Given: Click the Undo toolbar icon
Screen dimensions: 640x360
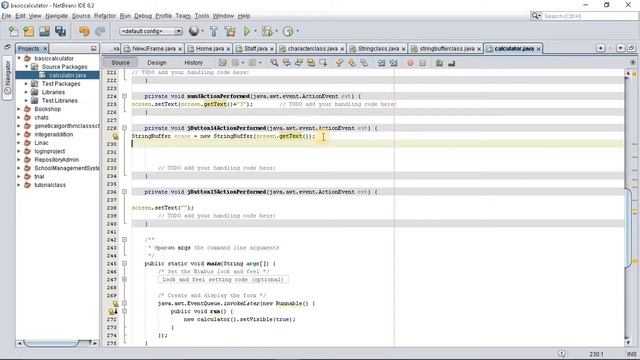Looking at the screenshot, I should (84, 31).
